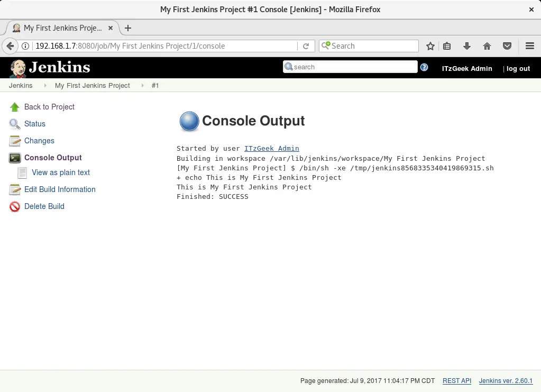The width and height of the screenshot is (541, 392).
Task: Expand the breadcrumb arrow after Jenkins
Action: click(45, 86)
